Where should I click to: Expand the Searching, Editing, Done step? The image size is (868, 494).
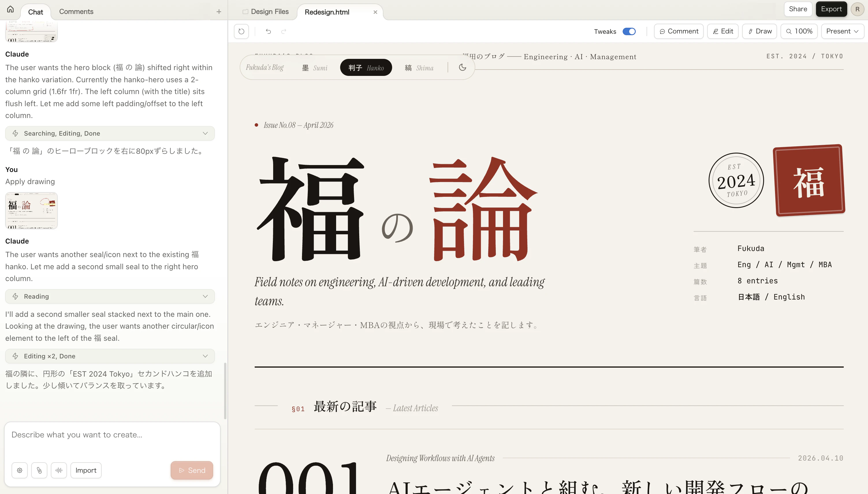(110, 133)
